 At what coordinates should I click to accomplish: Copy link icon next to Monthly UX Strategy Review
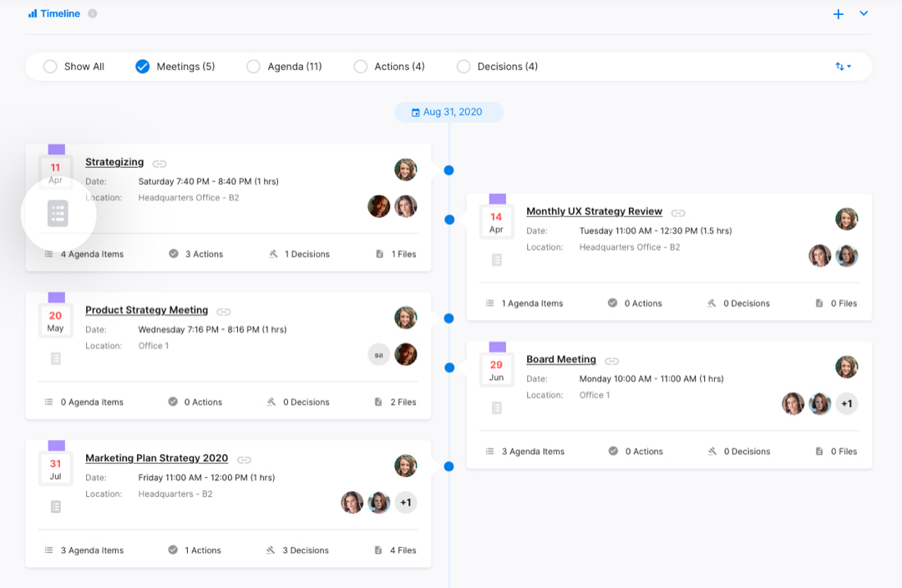tap(678, 213)
